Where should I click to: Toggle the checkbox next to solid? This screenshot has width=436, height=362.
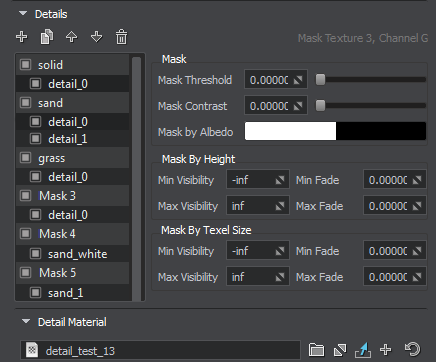point(26,64)
